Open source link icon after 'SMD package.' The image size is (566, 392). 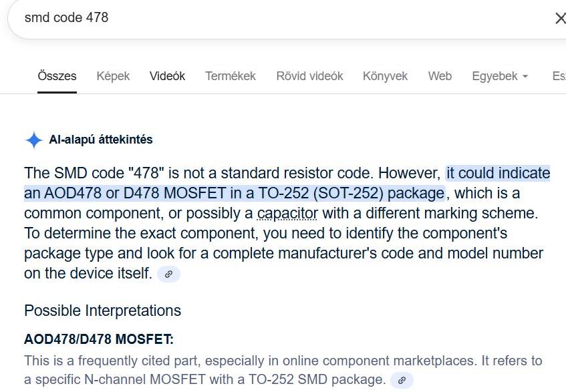coord(402,381)
